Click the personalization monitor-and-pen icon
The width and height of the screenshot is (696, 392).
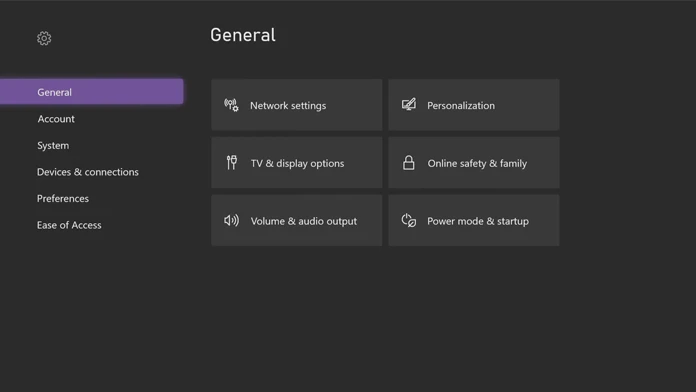click(x=409, y=104)
